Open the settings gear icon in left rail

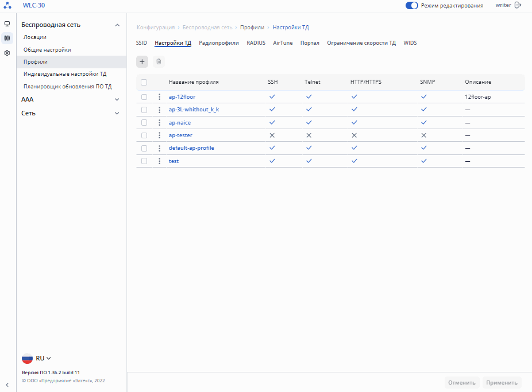[x=7, y=53]
